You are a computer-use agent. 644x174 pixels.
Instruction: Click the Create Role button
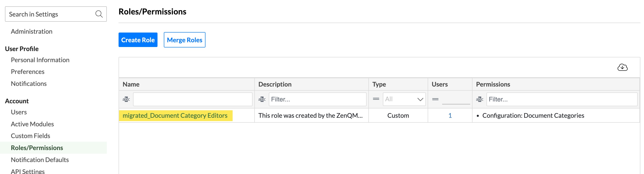[x=138, y=40]
